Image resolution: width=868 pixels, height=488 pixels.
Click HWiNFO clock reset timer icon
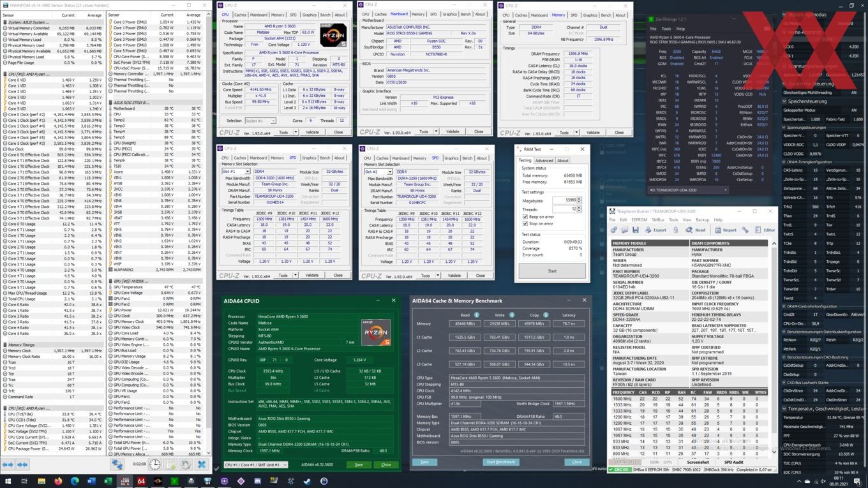click(155, 464)
